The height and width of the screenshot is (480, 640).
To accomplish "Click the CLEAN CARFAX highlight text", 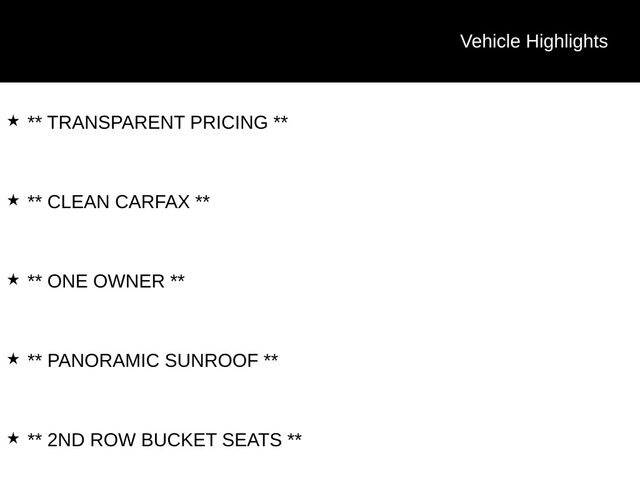I will coord(118,202).
